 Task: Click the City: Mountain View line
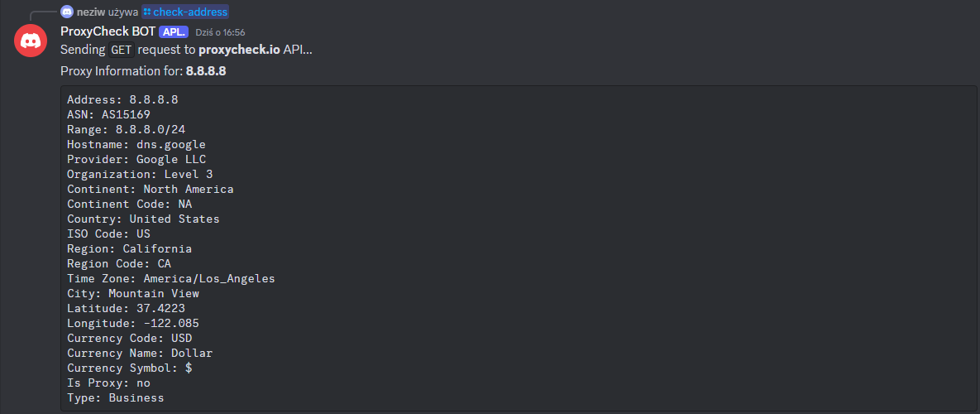pos(133,293)
